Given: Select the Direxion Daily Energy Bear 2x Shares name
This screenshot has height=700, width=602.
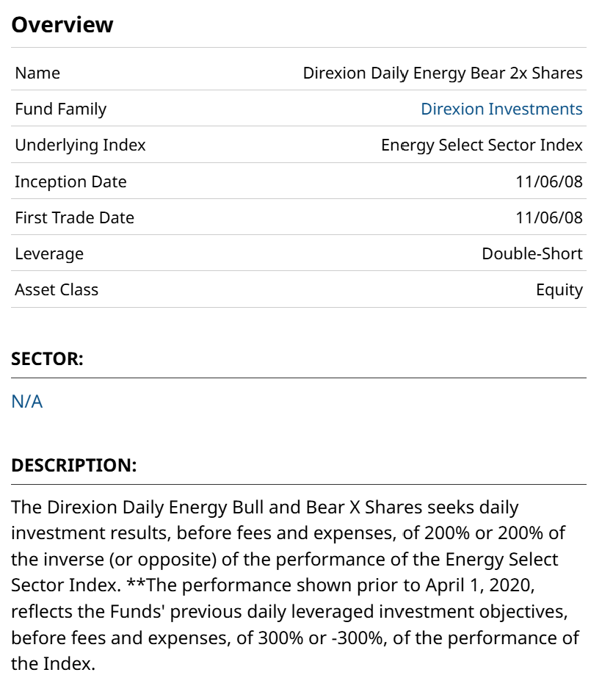Looking at the screenshot, I should [443, 73].
